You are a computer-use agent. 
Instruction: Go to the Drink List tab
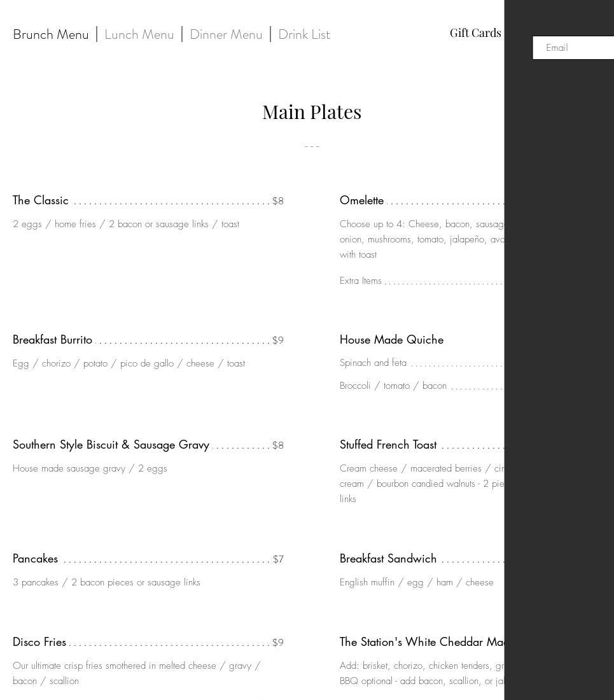(x=304, y=34)
